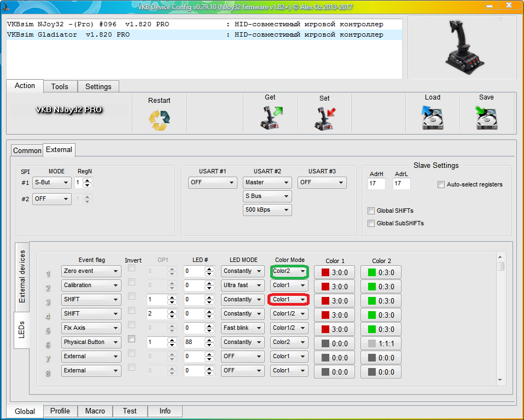Click OP1 field for Physical Button row
This screenshot has height=420, width=524.
(157, 342)
